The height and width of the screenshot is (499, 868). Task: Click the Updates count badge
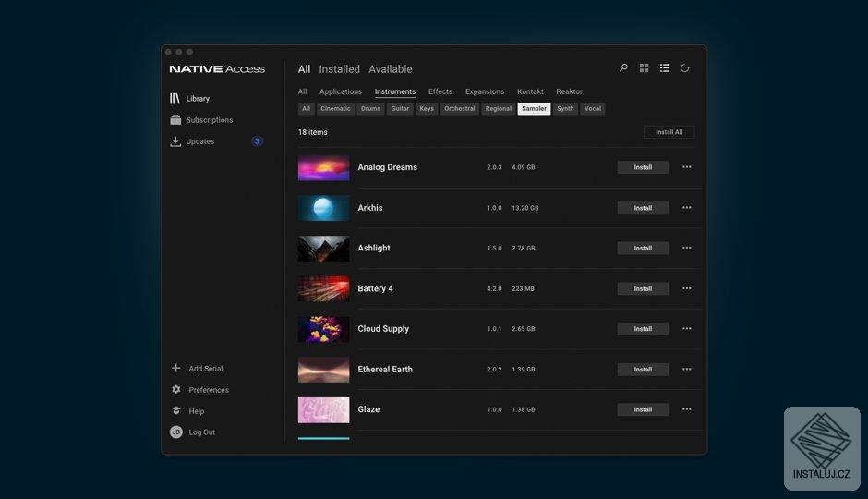click(257, 141)
